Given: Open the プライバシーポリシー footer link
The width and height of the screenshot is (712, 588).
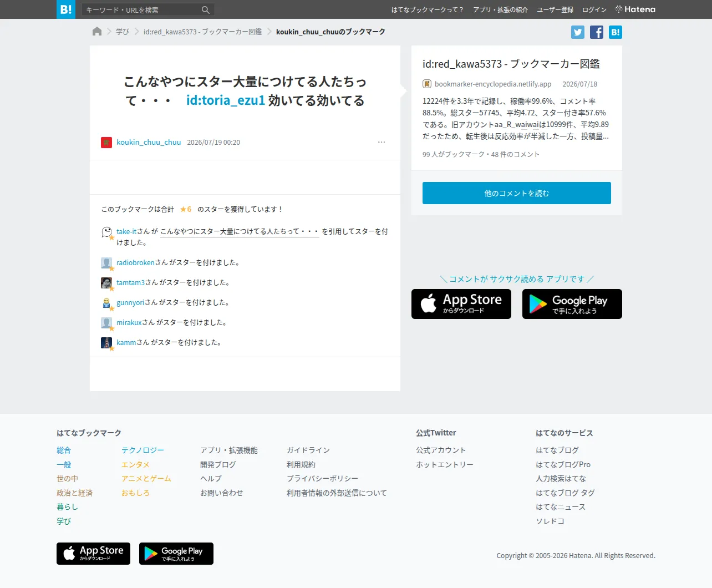Looking at the screenshot, I should coord(322,479).
